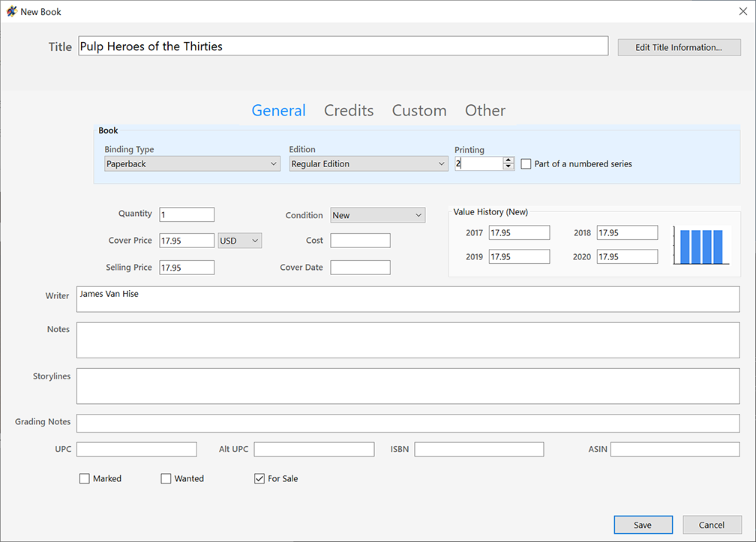Click the Storylines text area
This screenshot has width=756, height=542.
pos(408,386)
